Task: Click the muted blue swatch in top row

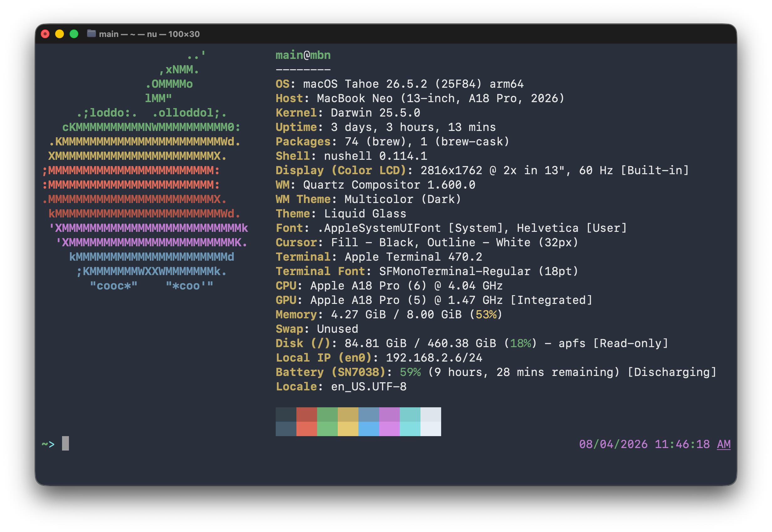Action: pos(369,414)
